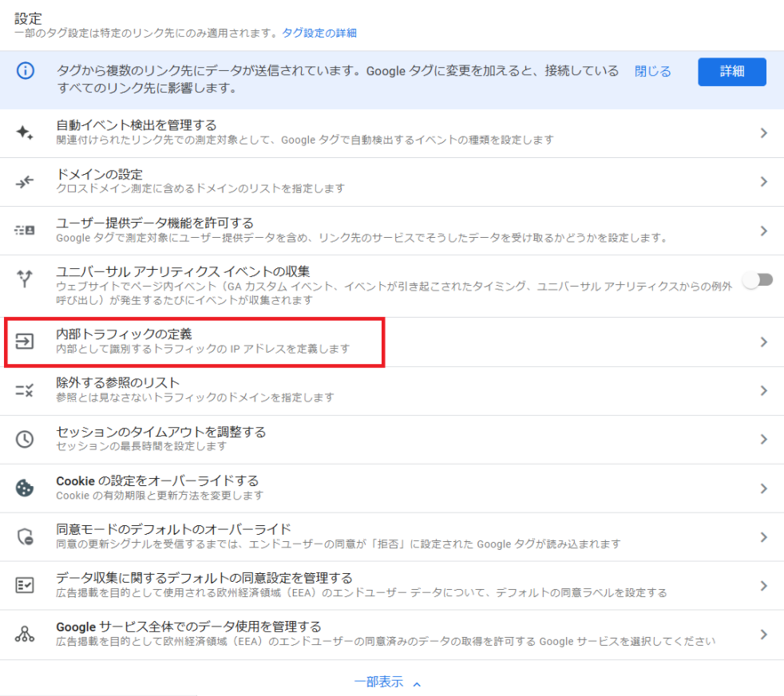
Task: Click Google サービス全体でのデータ使用を管理する title
Action: click(x=189, y=626)
